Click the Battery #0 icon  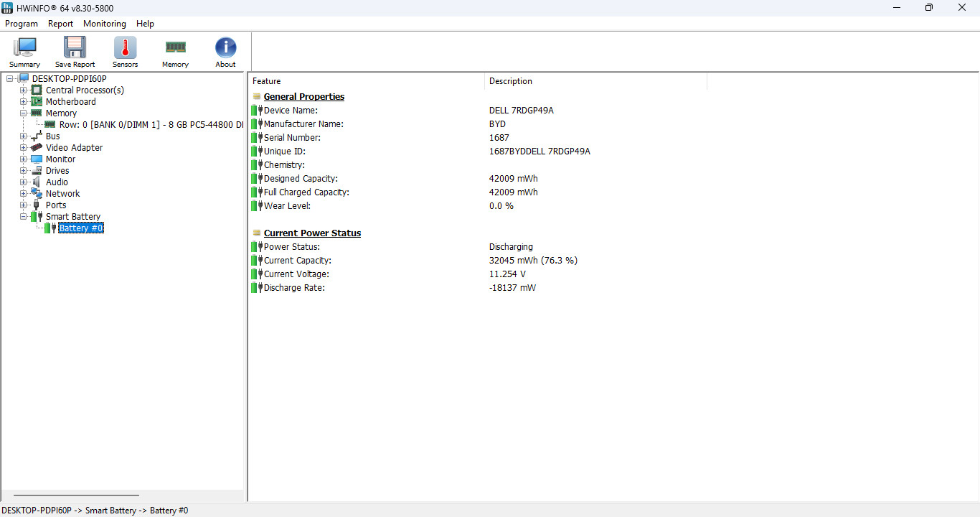(50, 228)
